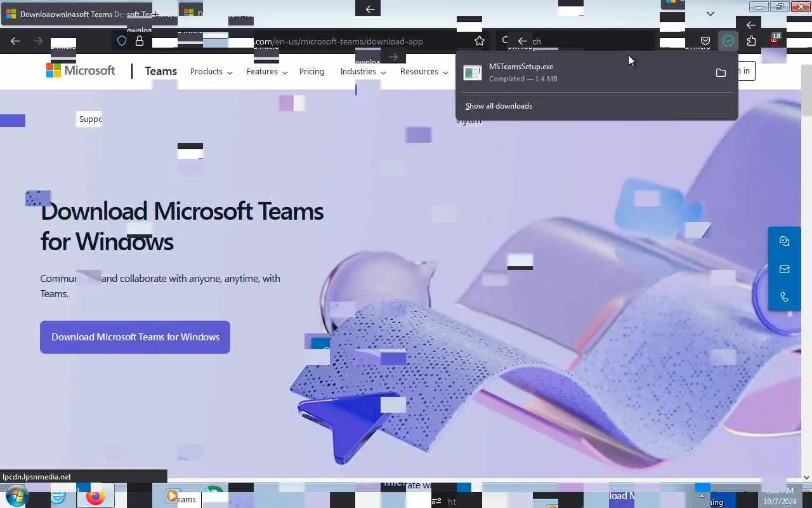Open the Windows Start button
812x508 pixels.
coord(16,496)
